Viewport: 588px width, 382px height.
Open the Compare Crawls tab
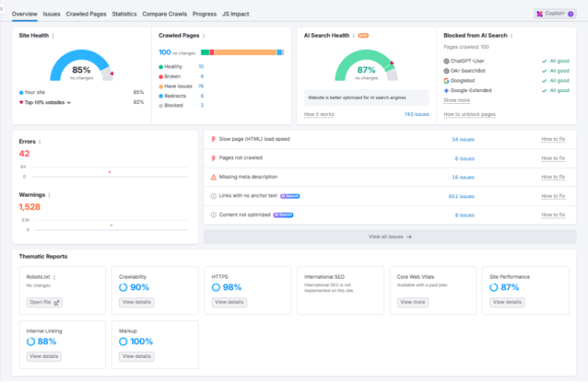point(165,14)
